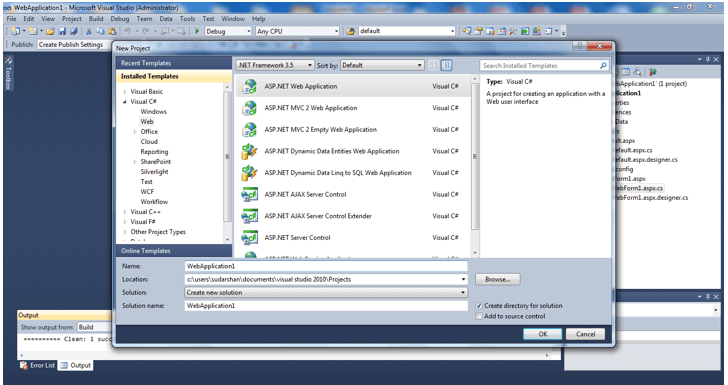Click the Properties Window icon in main toolbar
Screen dimensions: 728x385
point(478,31)
